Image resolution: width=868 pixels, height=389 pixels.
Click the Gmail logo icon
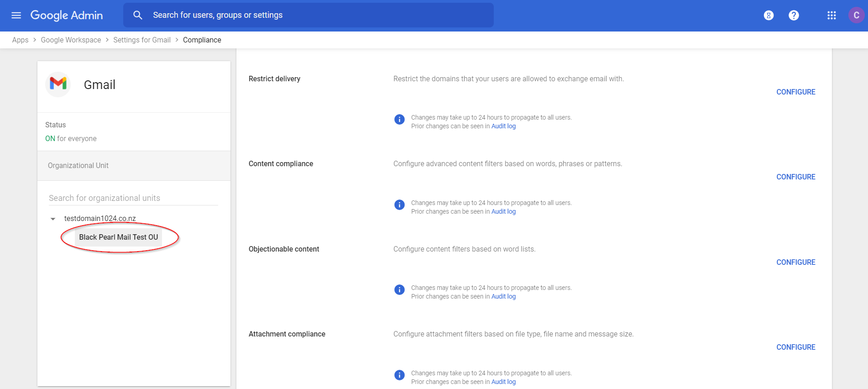(x=58, y=84)
